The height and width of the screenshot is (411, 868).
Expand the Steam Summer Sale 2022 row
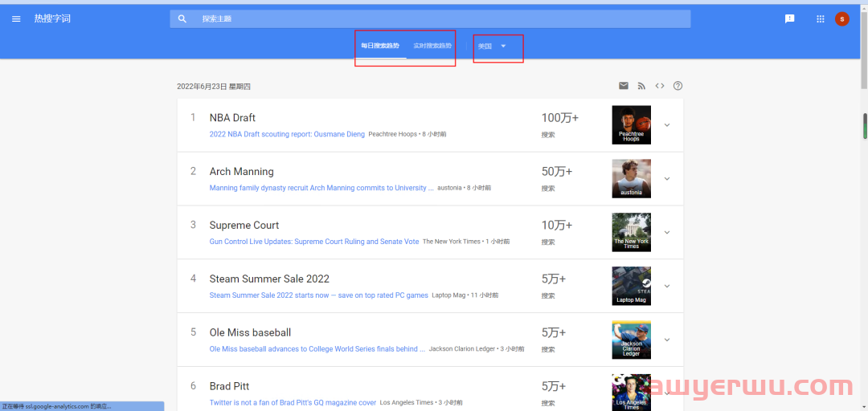667,286
